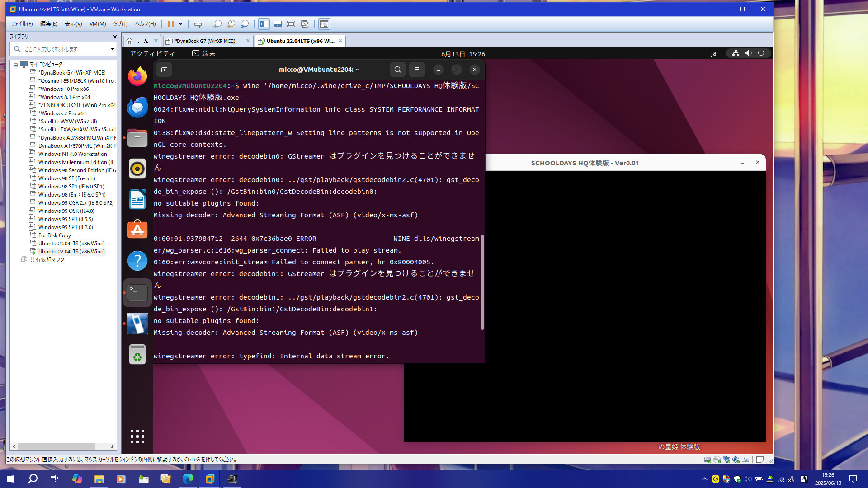Click the Unity mode toolbar icon
868x488 pixels.
305,24
